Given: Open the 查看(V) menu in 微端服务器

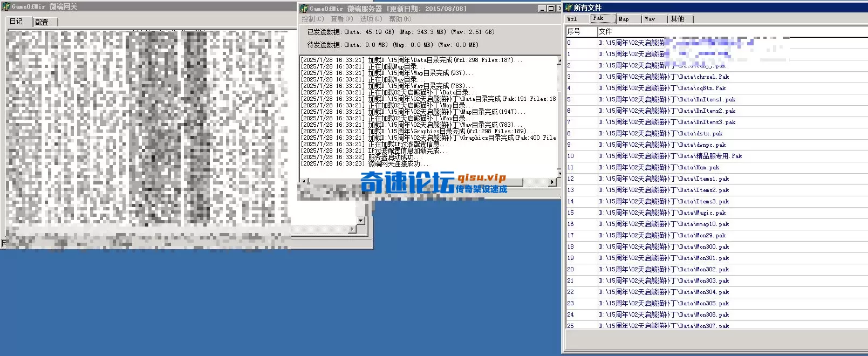Looking at the screenshot, I should 342,19.
